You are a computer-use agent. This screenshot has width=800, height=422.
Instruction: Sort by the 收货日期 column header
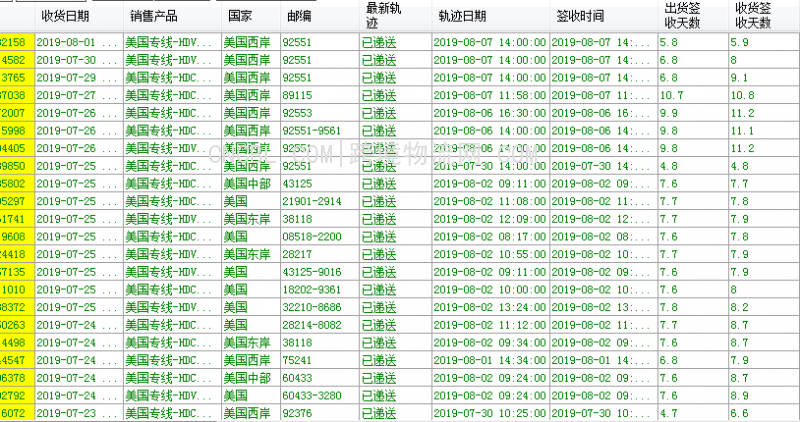tap(65, 16)
